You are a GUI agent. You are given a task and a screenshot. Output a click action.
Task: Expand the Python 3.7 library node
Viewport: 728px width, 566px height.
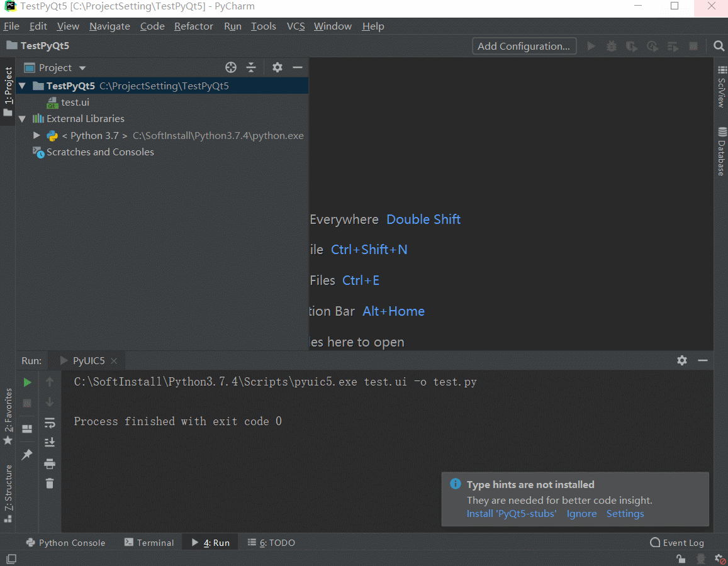(37, 135)
